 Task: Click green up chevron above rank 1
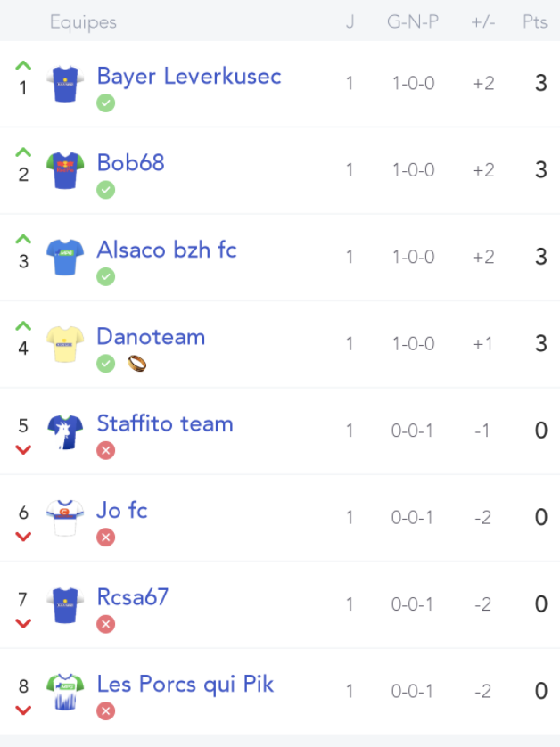(x=23, y=66)
